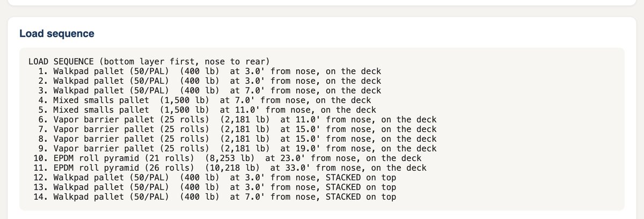Select line 14 Walkpad pallet STACKED at 7.0'

(215, 196)
